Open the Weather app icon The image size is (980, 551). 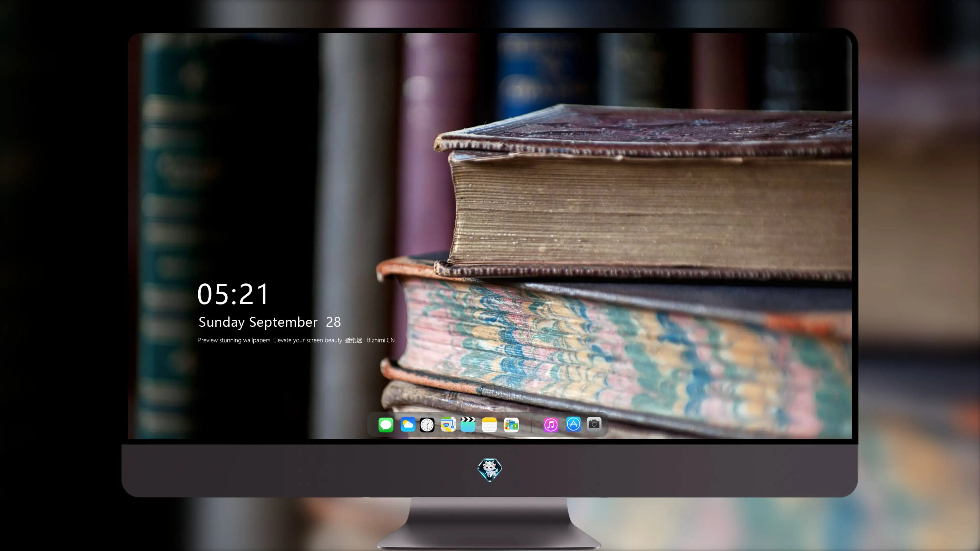coord(408,424)
